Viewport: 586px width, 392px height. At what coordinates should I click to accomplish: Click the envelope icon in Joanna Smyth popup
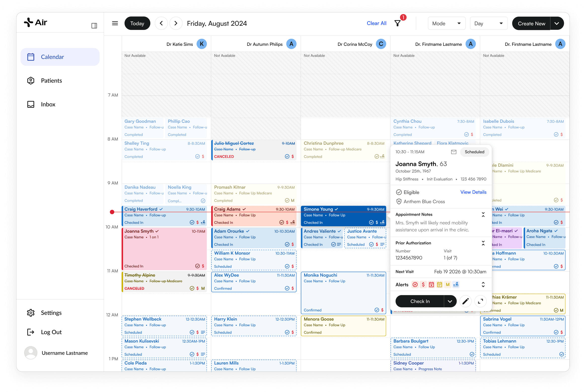coord(454,152)
